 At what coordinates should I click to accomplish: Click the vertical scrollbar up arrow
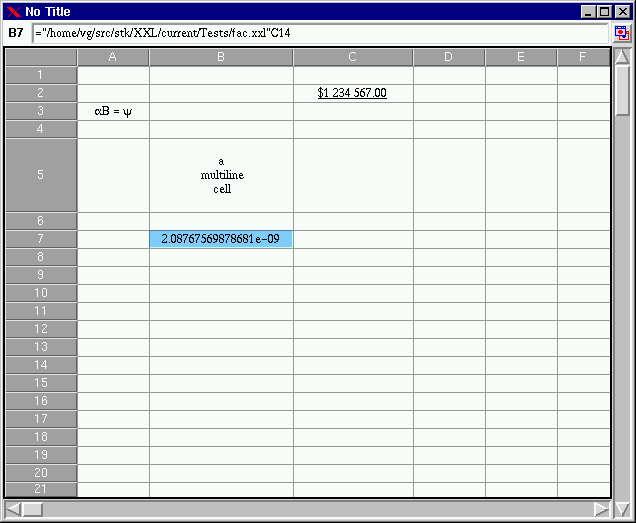(621, 57)
